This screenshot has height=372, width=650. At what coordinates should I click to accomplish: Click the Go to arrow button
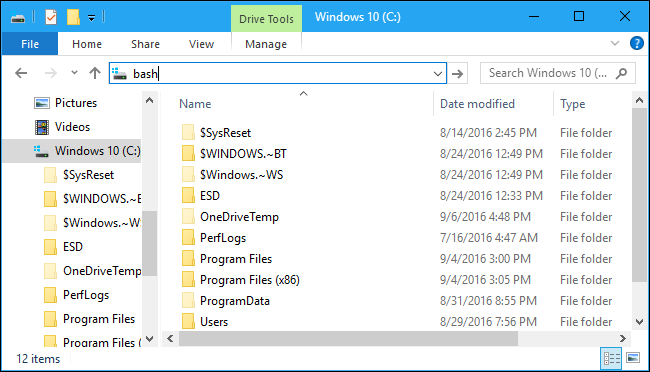[457, 74]
